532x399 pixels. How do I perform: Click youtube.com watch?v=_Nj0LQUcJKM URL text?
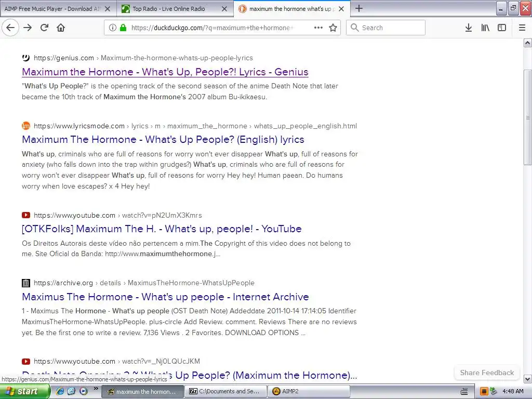tap(117, 361)
